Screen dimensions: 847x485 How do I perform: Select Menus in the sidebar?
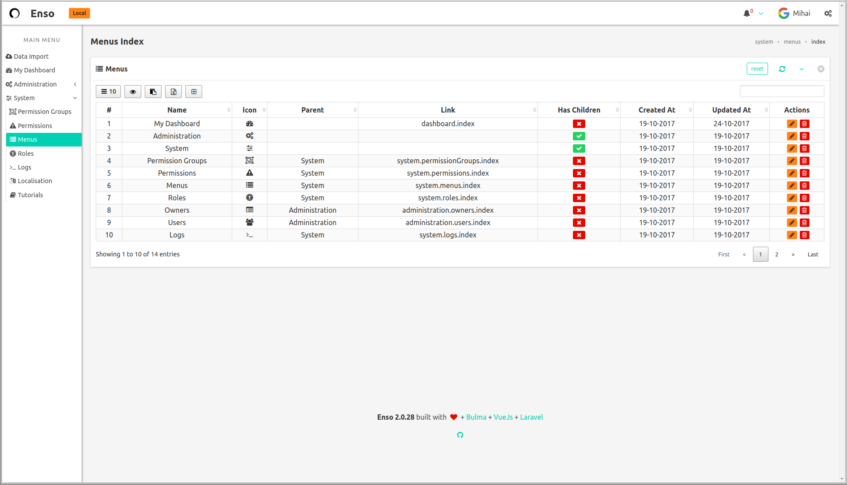44,139
